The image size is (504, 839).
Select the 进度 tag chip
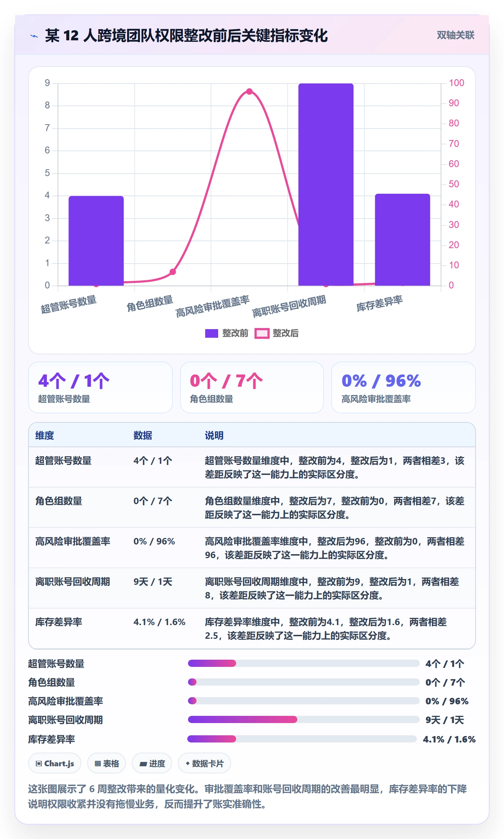click(x=152, y=763)
